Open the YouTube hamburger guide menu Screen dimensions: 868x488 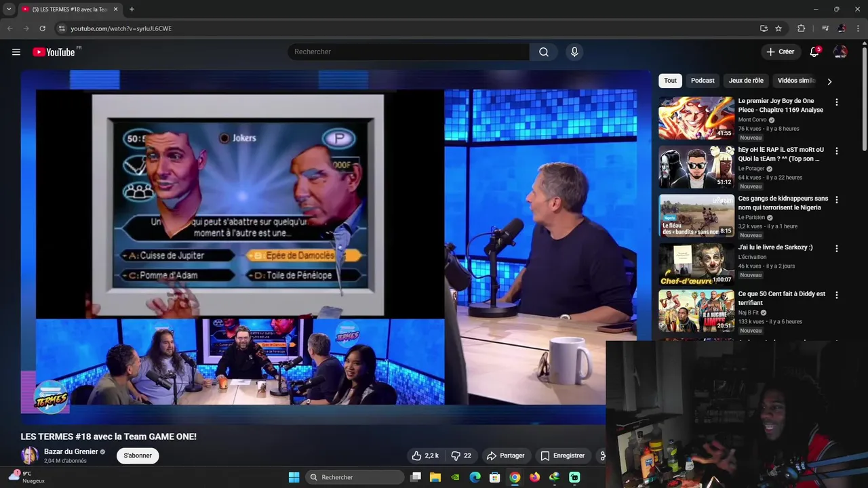tap(16, 52)
